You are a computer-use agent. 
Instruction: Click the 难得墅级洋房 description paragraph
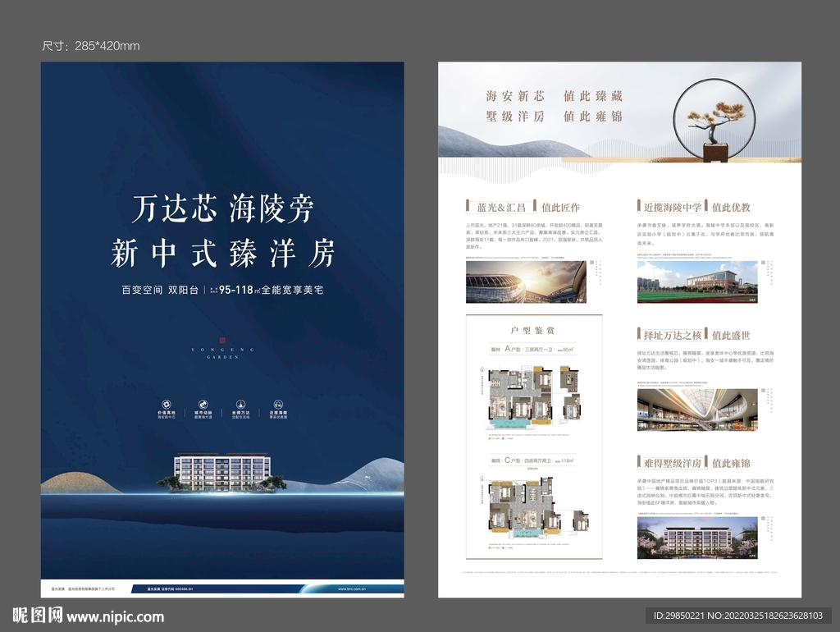coord(705,492)
